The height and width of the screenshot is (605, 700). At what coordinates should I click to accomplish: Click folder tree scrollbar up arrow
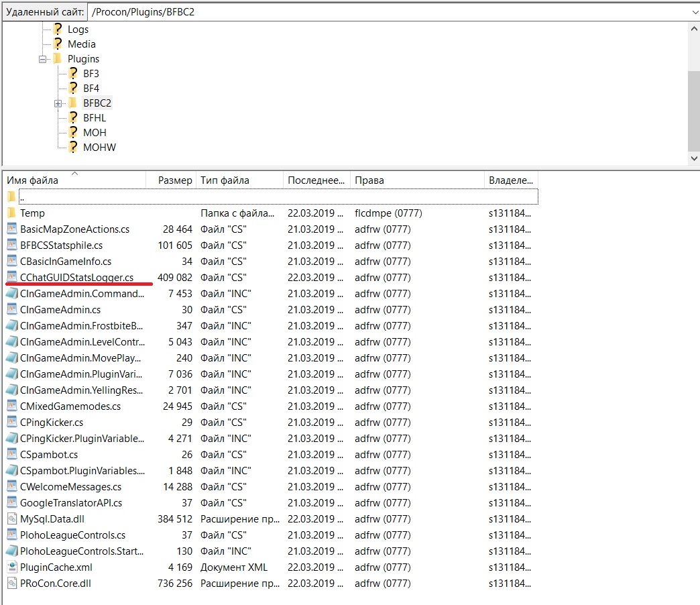(694, 29)
